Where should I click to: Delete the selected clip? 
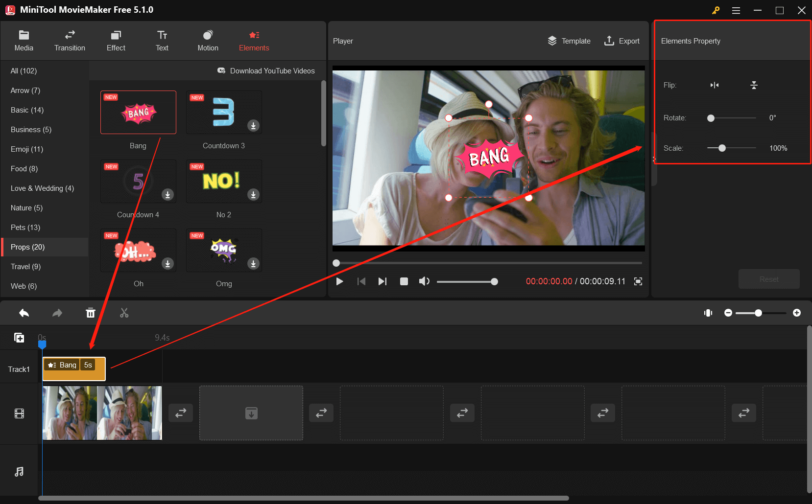[91, 313]
